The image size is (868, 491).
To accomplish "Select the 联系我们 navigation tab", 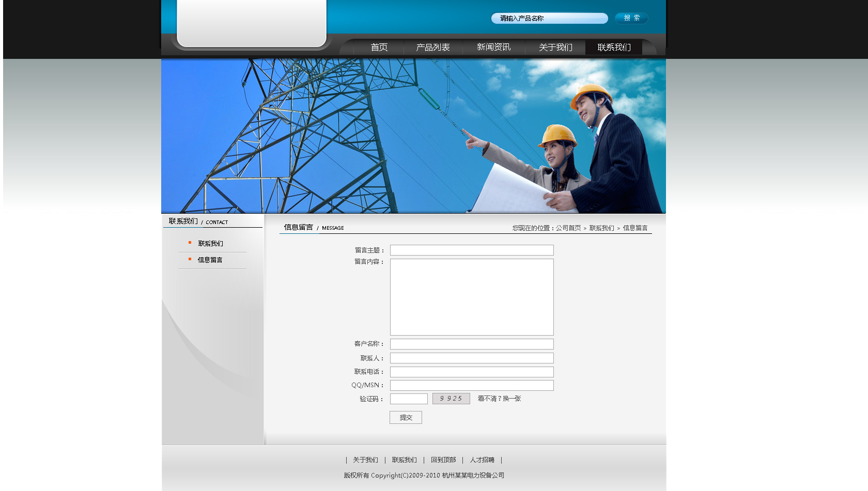I will coord(614,47).
